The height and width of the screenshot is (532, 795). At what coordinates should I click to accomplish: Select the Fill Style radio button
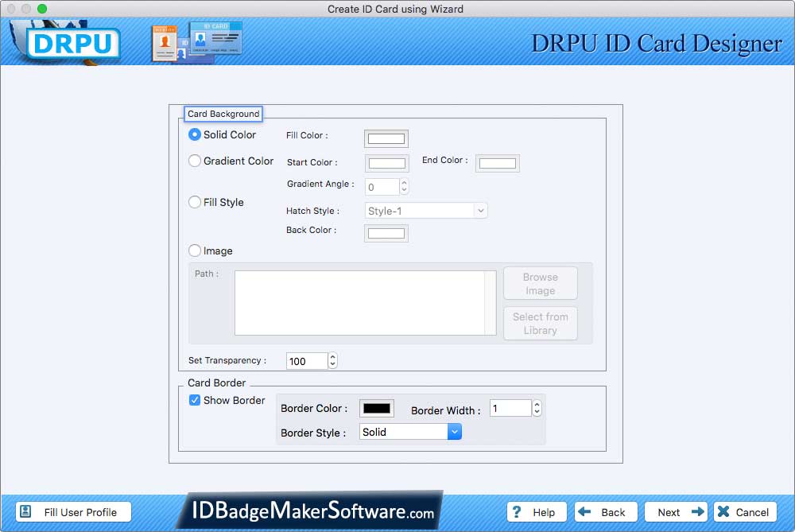[x=195, y=202]
